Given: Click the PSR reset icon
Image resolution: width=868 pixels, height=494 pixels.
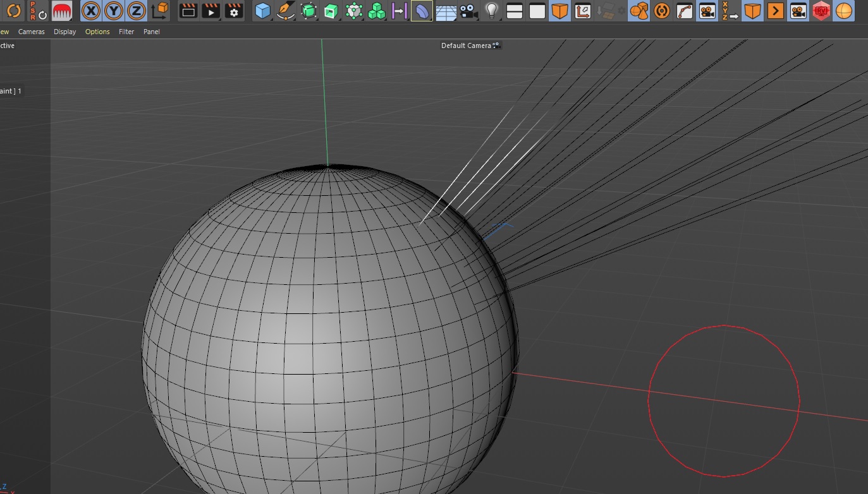Looking at the screenshot, I should [37, 11].
